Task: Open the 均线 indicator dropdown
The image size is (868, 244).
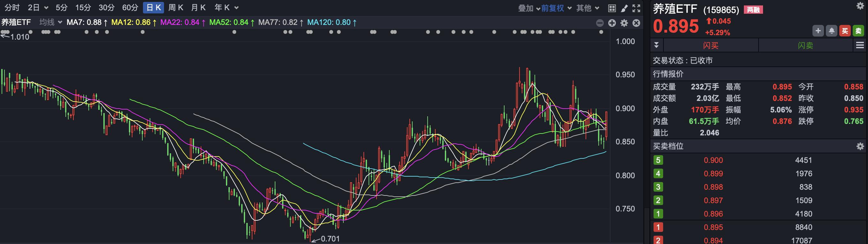Action: tap(50, 22)
